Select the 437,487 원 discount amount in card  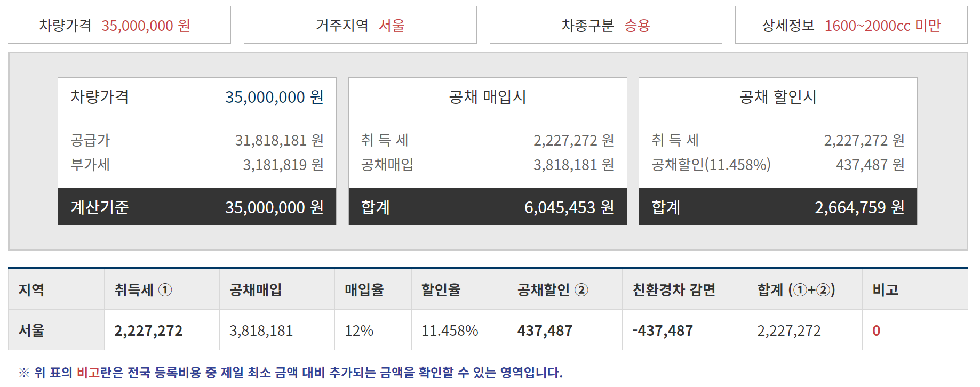point(870,165)
